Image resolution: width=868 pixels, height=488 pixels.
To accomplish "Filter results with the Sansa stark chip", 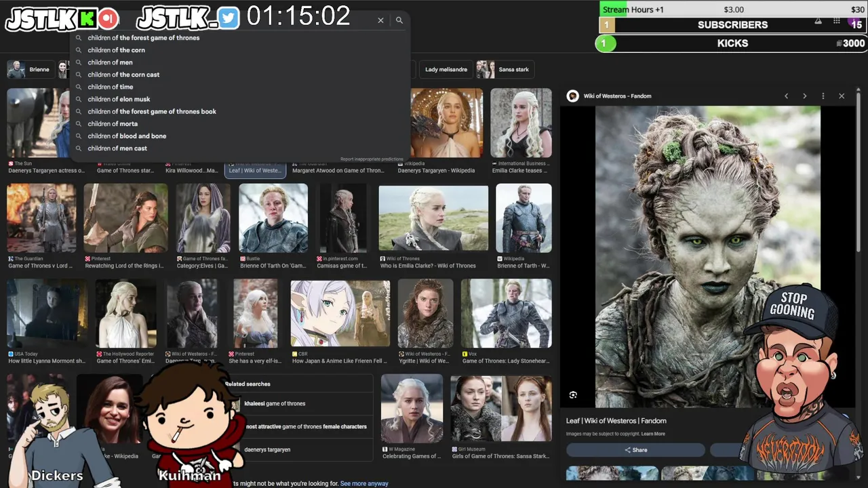I will click(505, 69).
